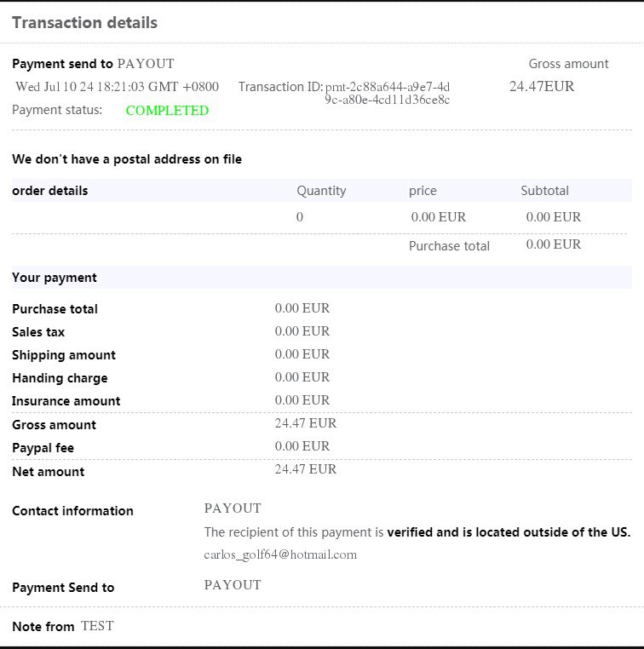Screen dimensions: 644x649
Task: Click the Shipping amount label
Action: click(x=64, y=355)
